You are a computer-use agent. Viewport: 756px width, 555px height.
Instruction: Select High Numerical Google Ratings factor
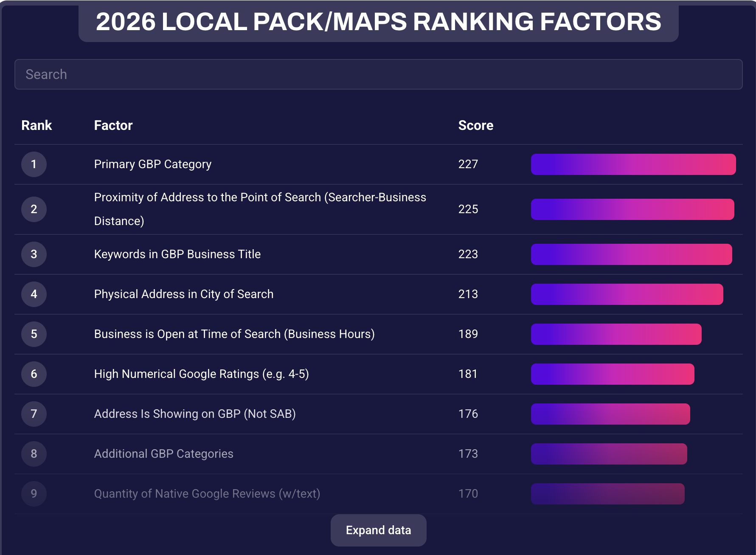202,374
